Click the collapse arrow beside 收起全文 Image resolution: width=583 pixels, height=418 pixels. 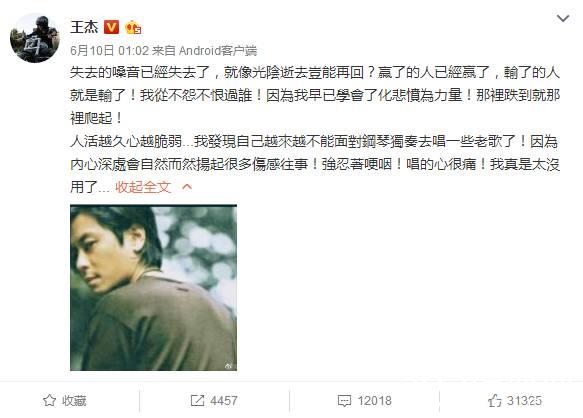[x=187, y=187]
